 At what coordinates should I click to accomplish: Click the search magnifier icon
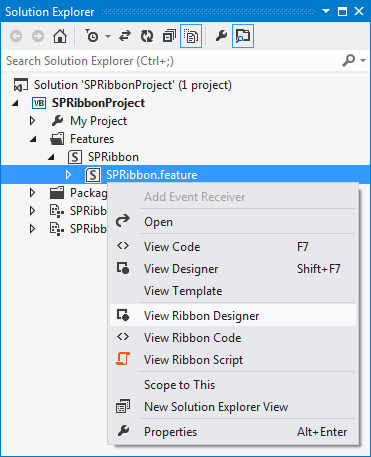[x=349, y=61]
